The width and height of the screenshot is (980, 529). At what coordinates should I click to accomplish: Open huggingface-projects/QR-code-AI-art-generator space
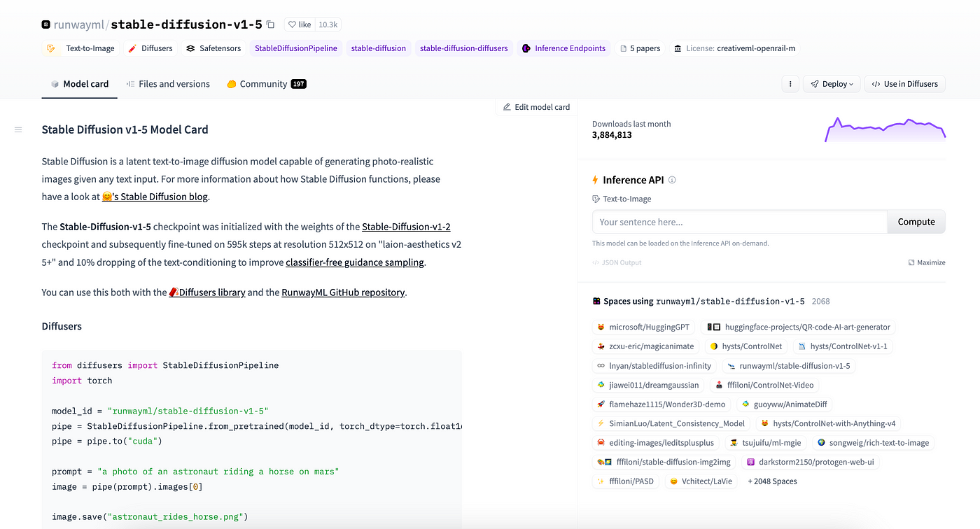798,327
